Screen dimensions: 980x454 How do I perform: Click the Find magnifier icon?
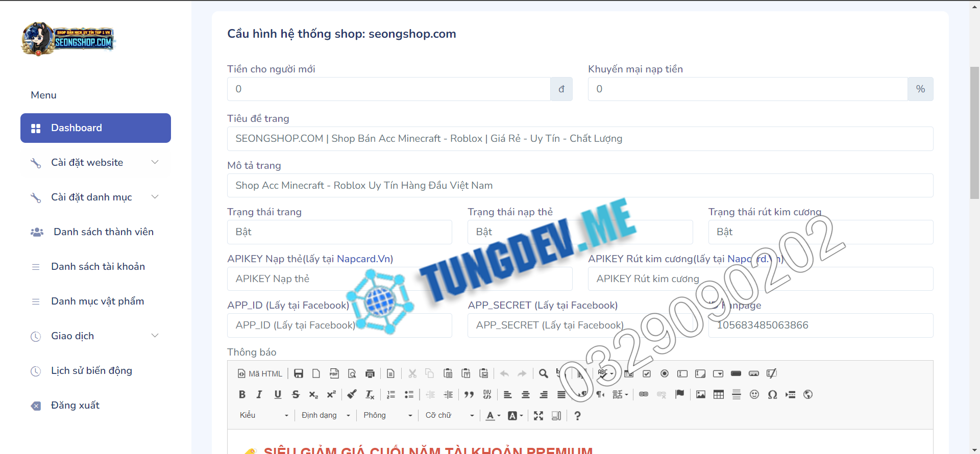pyautogui.click(x=544, y=373)
